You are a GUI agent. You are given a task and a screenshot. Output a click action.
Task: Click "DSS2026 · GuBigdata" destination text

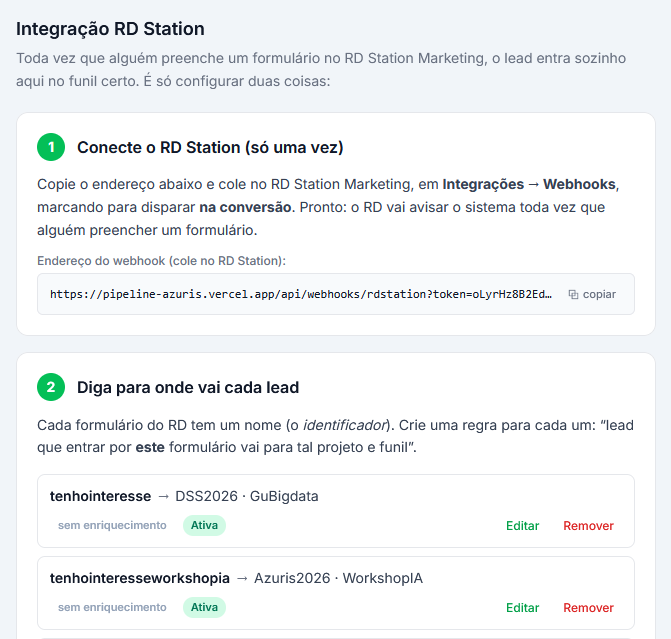click(247, 496)
